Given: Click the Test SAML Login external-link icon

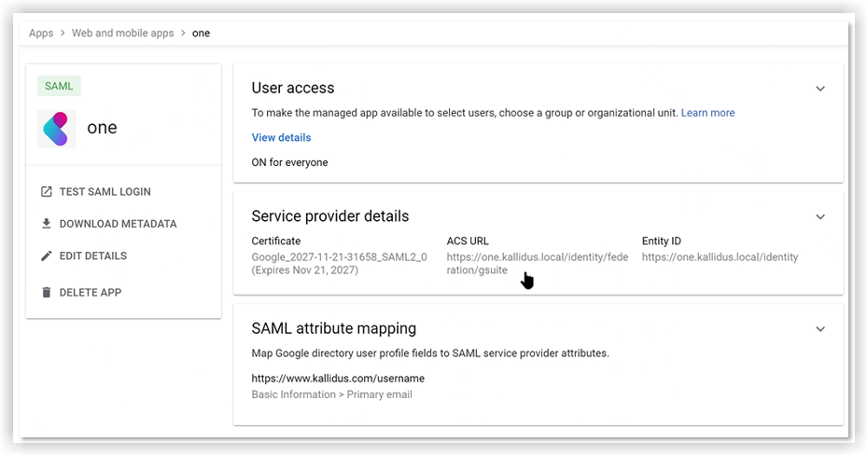Looking at the screenshot, I should (x=47, y=191).
